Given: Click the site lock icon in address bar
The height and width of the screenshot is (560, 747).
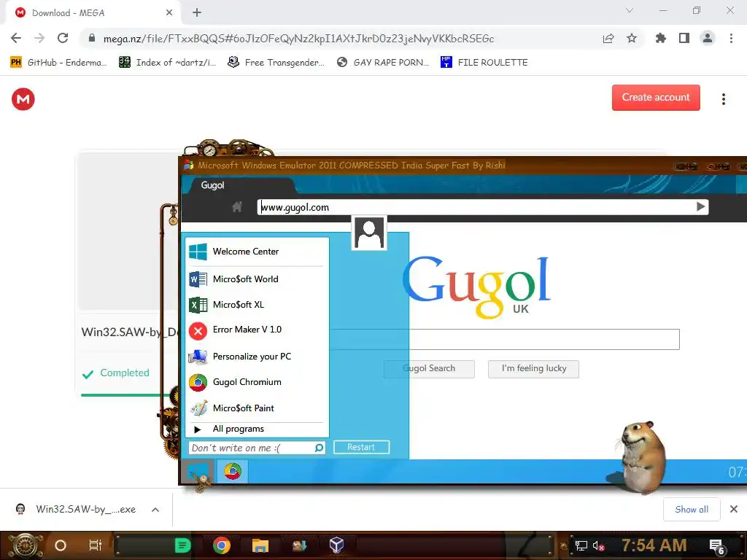Looking at the screenshot, I should coord(92,38).
